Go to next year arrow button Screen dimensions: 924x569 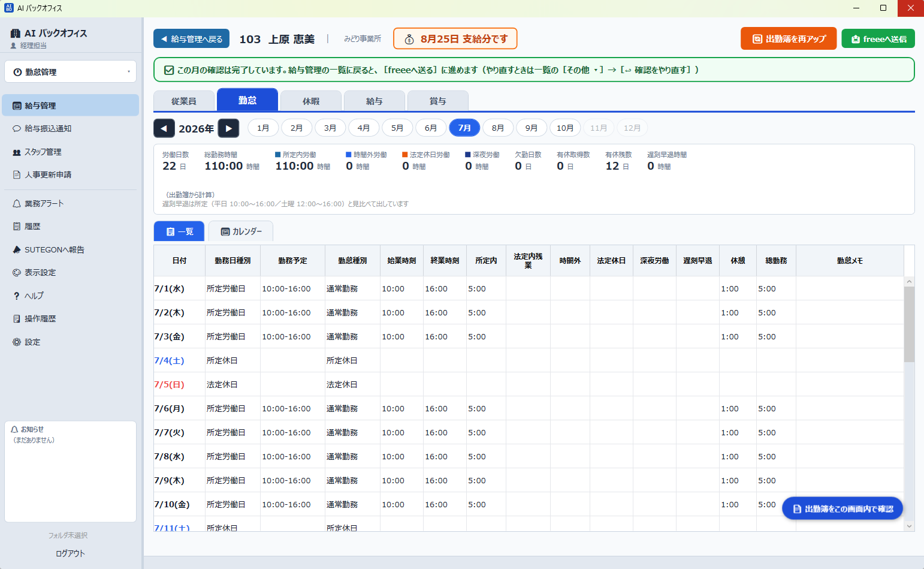(228, 128)
